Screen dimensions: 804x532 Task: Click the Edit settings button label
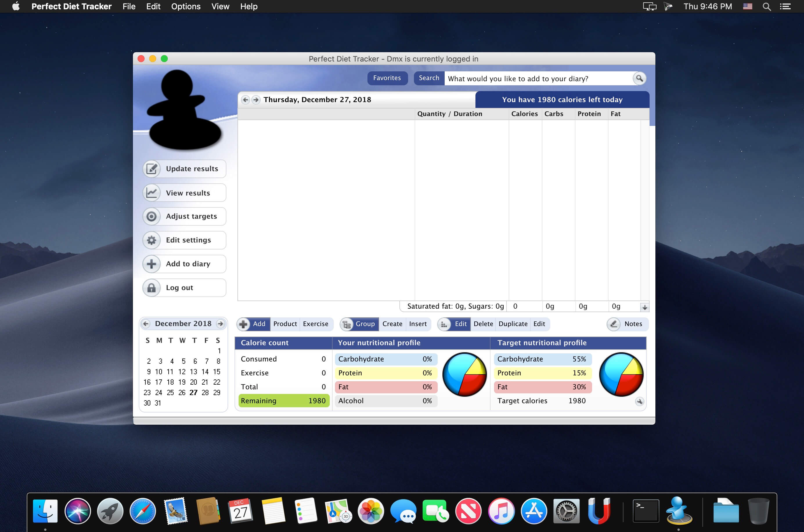coord(188,240)
